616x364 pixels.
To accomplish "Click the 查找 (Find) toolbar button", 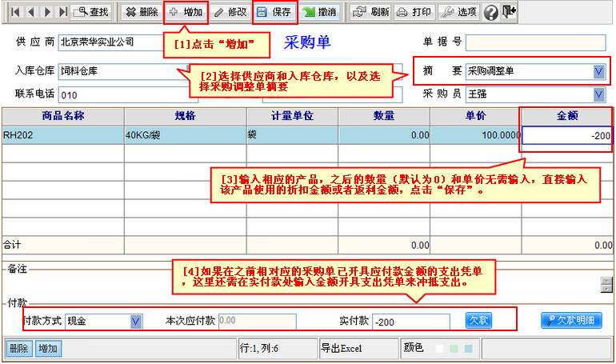I will click(x=91, y=12).
